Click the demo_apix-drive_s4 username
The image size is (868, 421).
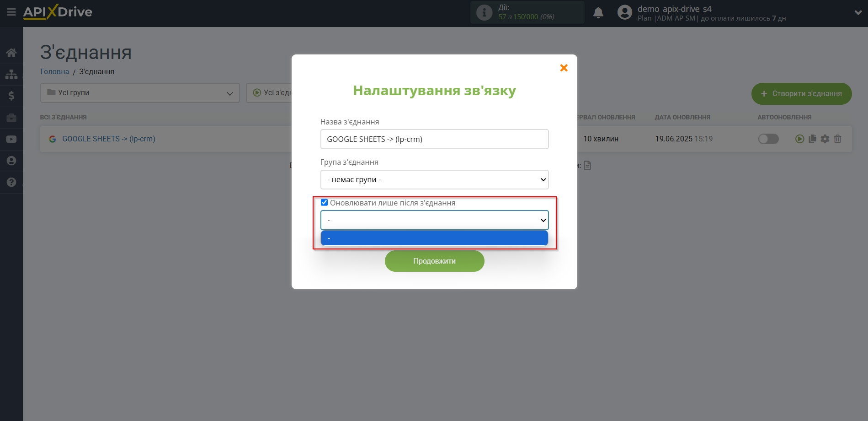click(x=674, y=9)
